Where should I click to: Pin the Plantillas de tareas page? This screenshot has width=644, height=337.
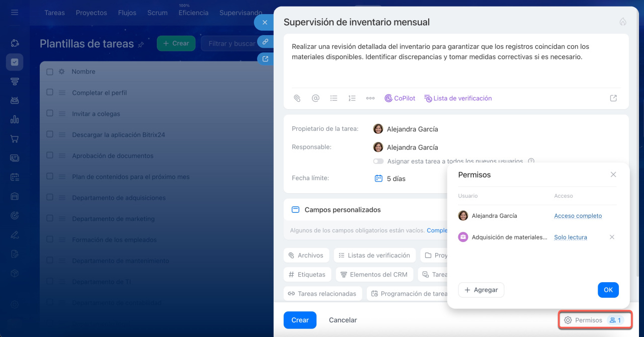click(x=141, y=44)
